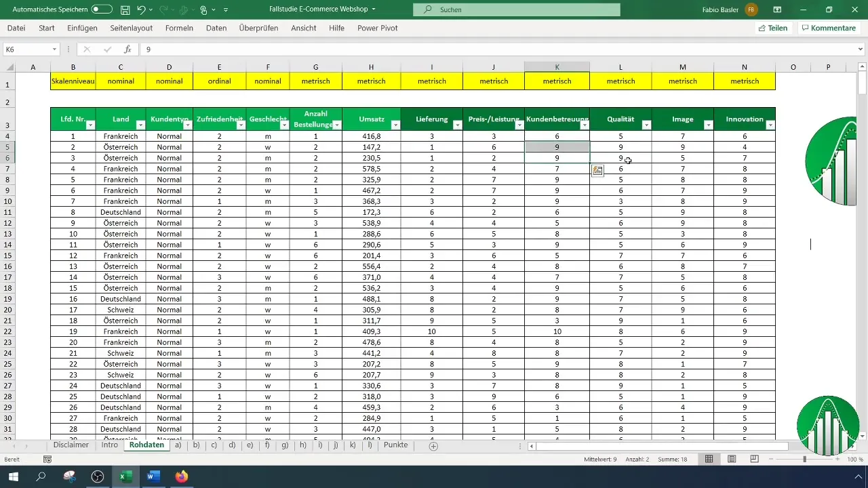868x488 pixels.
Task: Open the Kundentyp filter dropdown
Action: point(188,125)
